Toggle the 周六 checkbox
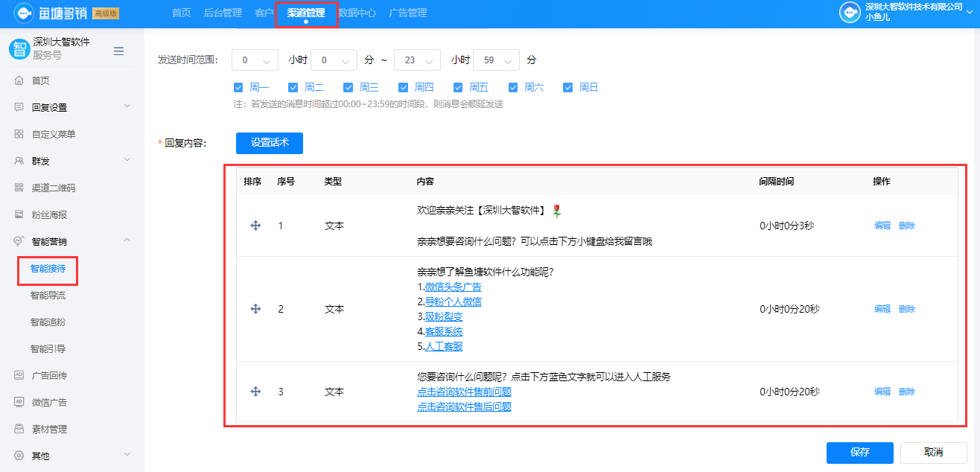Viewport: 980px width, 472px height. click(x=513, y=87)
